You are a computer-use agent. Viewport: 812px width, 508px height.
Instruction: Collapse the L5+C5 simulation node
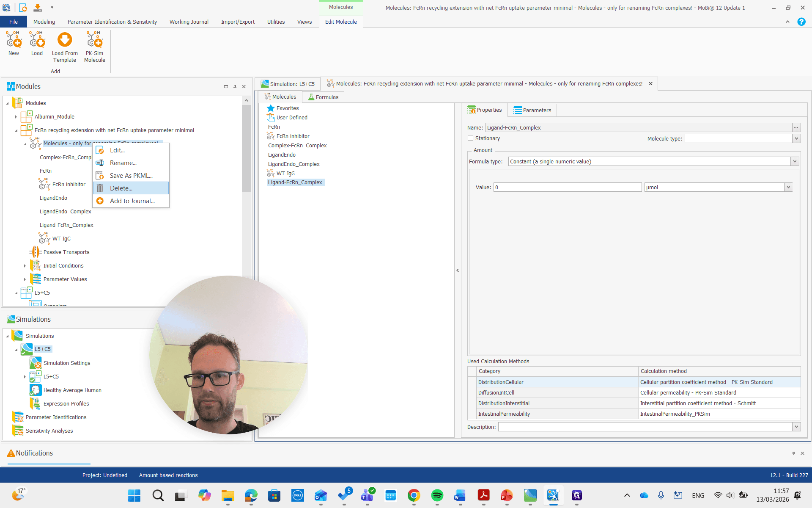coord(16,350)
